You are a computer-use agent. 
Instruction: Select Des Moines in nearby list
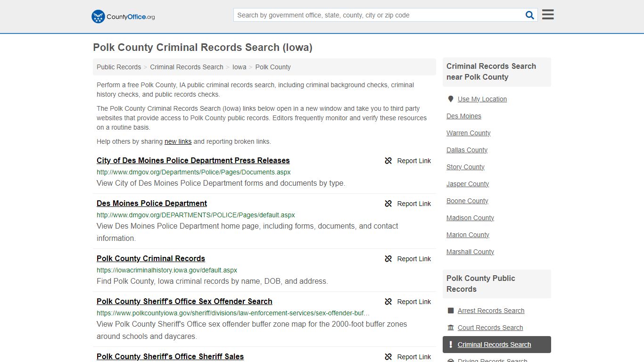click(x=464, y=116)
